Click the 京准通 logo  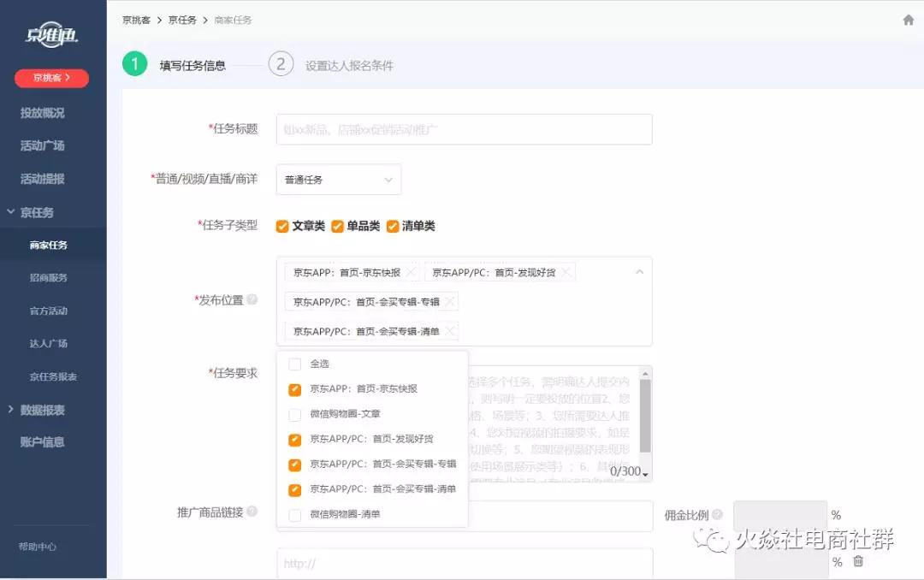(x=52, y=35)
